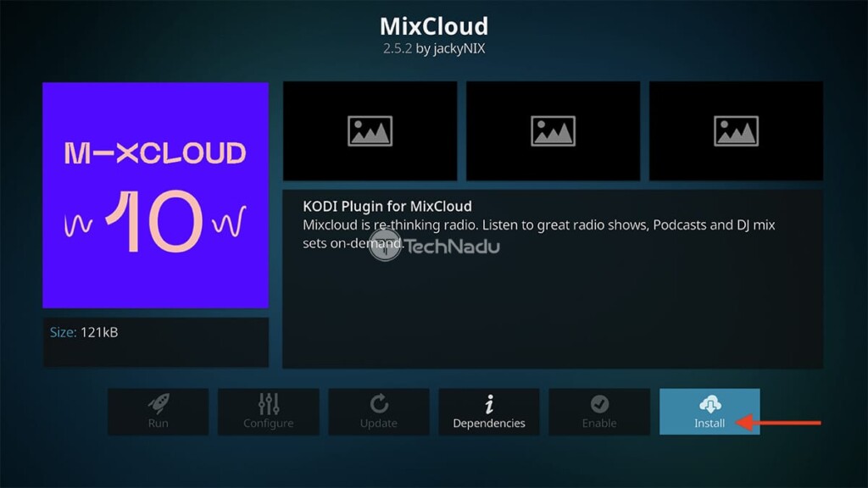Select the first screenshot placeholder thumbnail
Screen dimensions: 868x488
pyautogui.click(x=370, y=131)
